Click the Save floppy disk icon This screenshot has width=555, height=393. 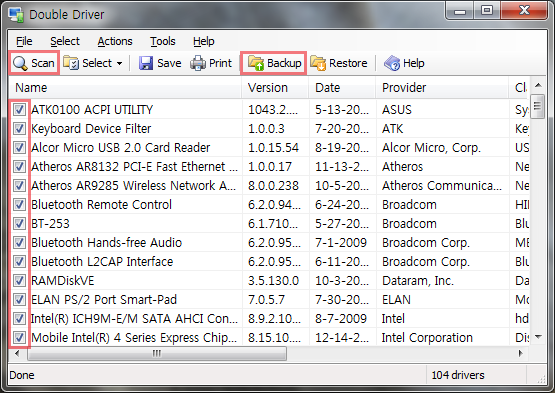(146, 63)
